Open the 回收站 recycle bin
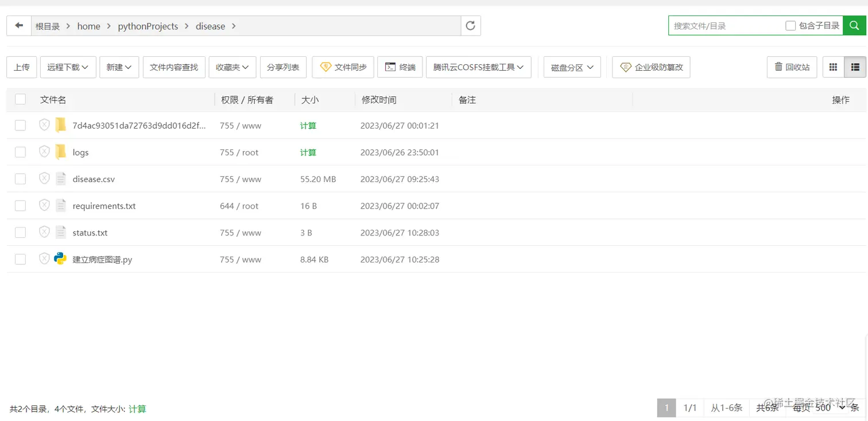868x421 pixels. point(792,67)
